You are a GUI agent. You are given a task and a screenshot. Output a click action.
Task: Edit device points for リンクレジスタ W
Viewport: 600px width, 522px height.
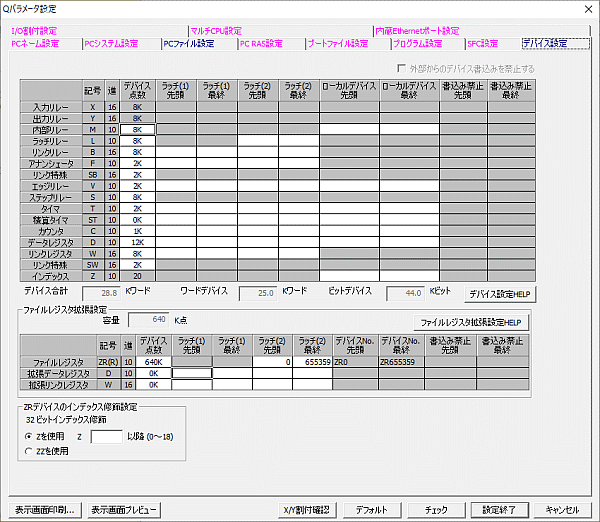(138, 254)
